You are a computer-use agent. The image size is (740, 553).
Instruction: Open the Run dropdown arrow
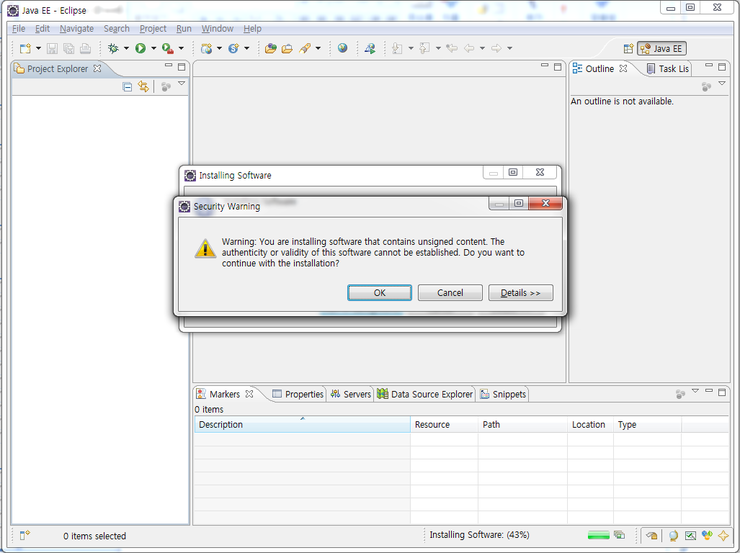tap(153, 48)
